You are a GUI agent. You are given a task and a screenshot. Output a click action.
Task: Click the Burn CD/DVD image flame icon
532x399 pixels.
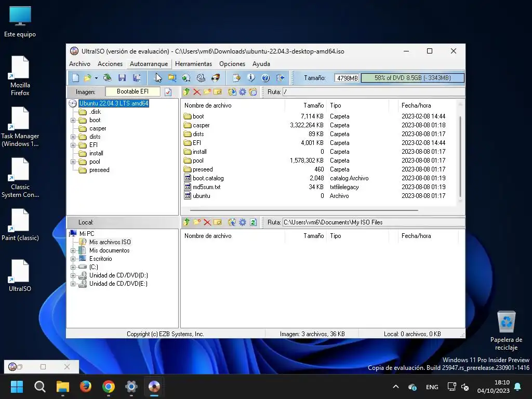coord(216,78)
